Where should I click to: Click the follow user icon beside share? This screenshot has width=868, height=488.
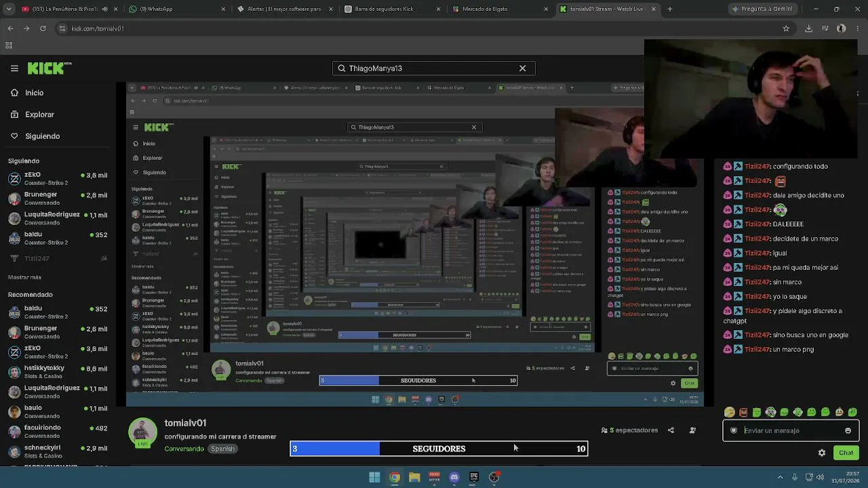click(692, 430)
